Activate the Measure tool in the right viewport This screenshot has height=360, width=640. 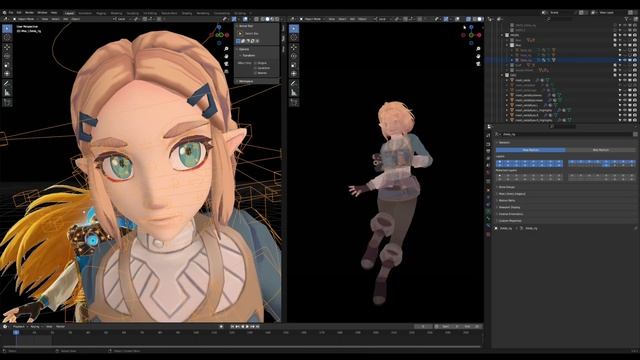point(294,93)
